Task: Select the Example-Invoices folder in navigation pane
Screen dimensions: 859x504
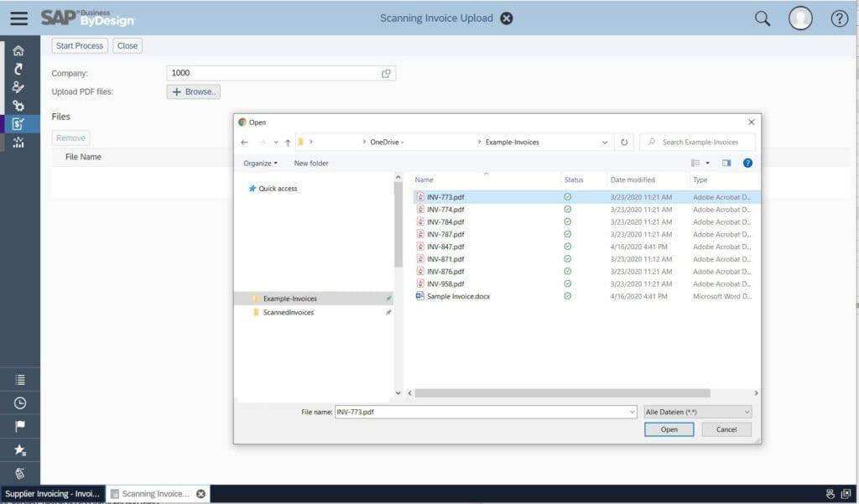Action: [x=314, y=299]
